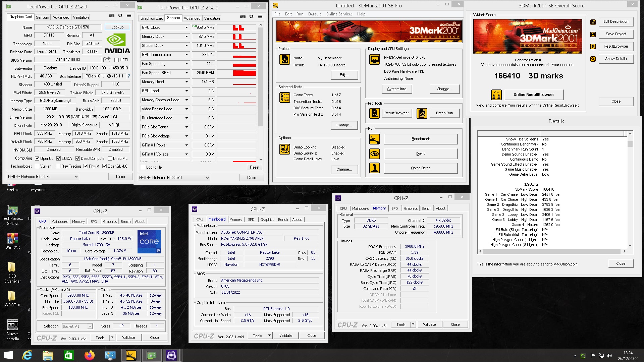Open the File menu in 3DMark2001
The image size is (644, 362).
click(277, 14)
